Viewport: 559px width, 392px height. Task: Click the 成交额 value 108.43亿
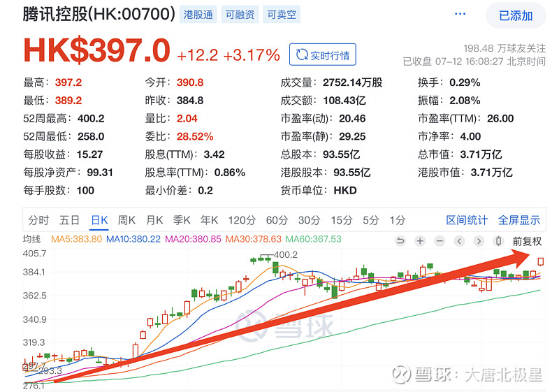(x=344, y=101)
